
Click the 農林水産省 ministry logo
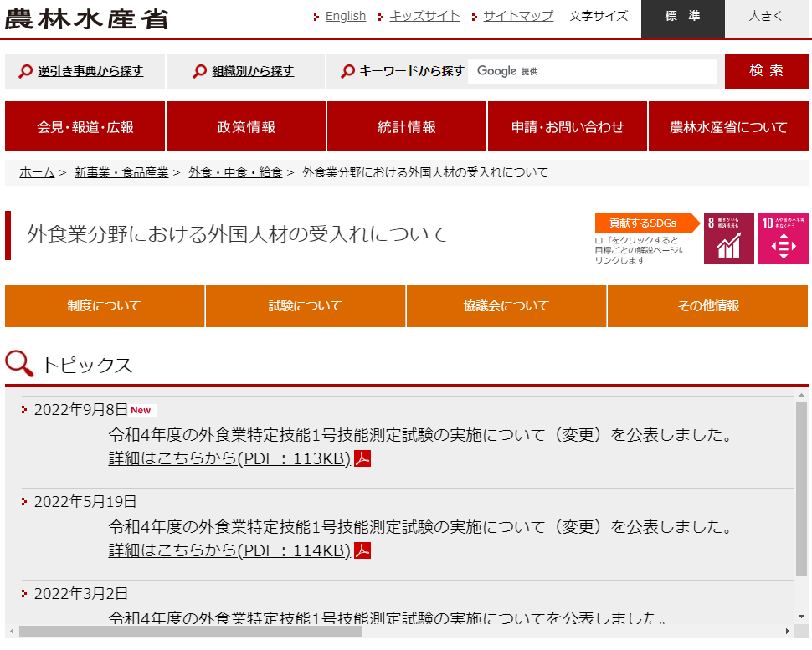coord(86,18)
